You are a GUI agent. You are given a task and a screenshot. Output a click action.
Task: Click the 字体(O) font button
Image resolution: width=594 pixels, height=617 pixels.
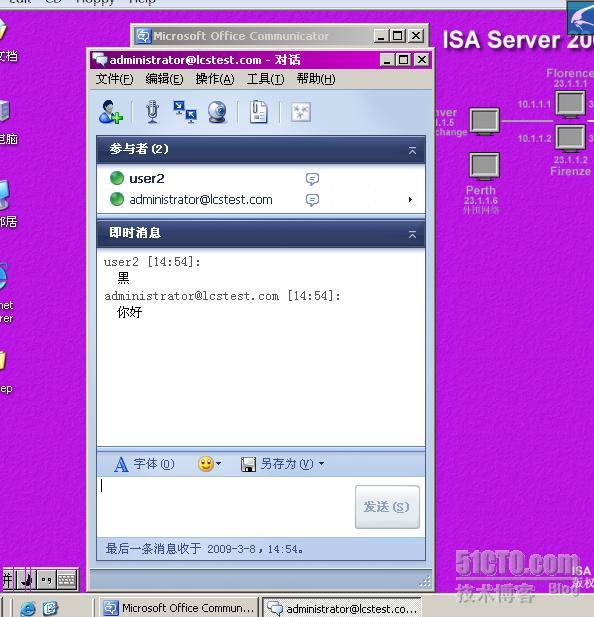pyautogui.click(x=144, y=464)
